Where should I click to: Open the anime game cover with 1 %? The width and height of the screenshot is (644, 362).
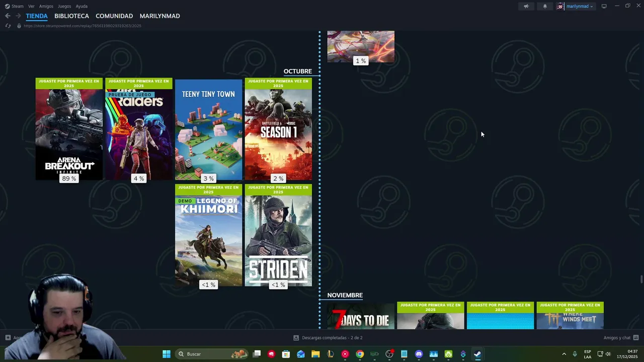pyautogui.click(x=361, y=47)
